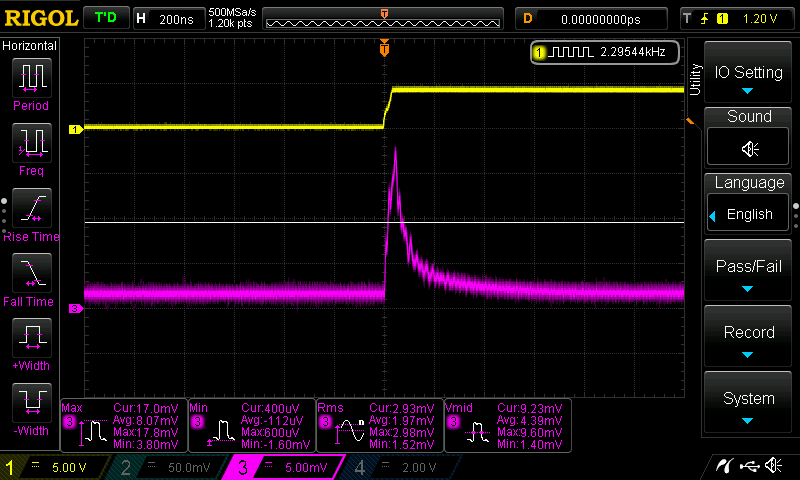800x480 pixels.
Task: Select the +Width measurement icon
Action: (x=33, y=337)
